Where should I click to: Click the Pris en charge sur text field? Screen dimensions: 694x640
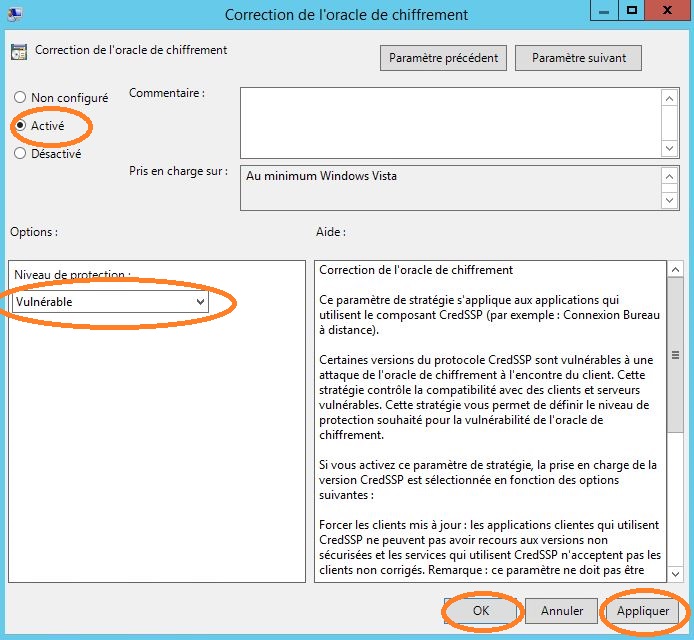coord(450,188)
